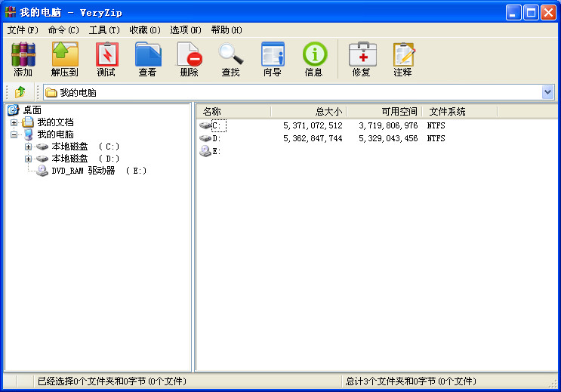The width and height of the screenshot is (561, 392).
Task: Click the 删除 (Delete) toolbar icon
Action: click(x=190, y=54)
